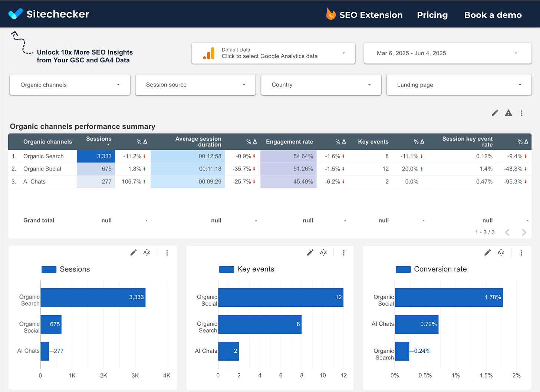Click the pencil edit icon above the summary table
The width and height of the screenshot is (540, 392).
495,113
